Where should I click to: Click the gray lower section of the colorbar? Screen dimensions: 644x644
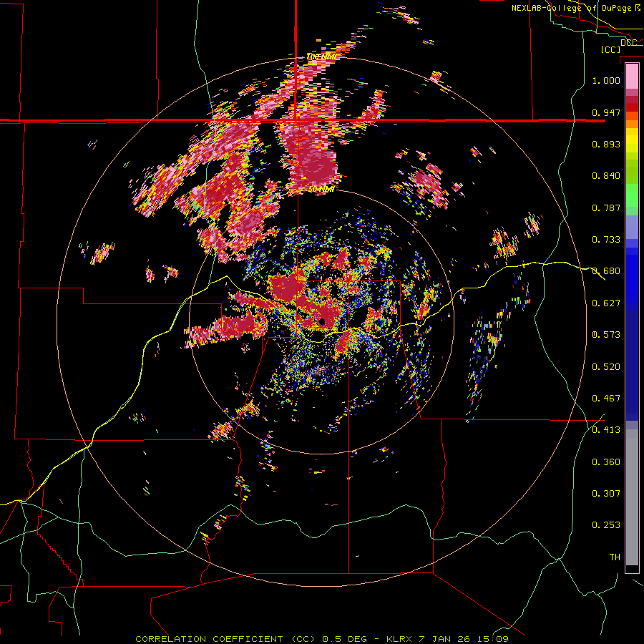click(632, 497)
